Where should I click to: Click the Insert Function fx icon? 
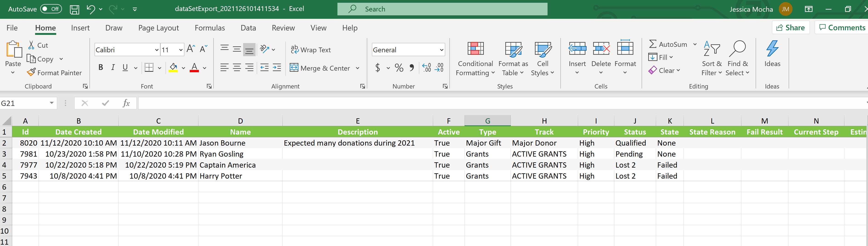click(x=126, y=103)
